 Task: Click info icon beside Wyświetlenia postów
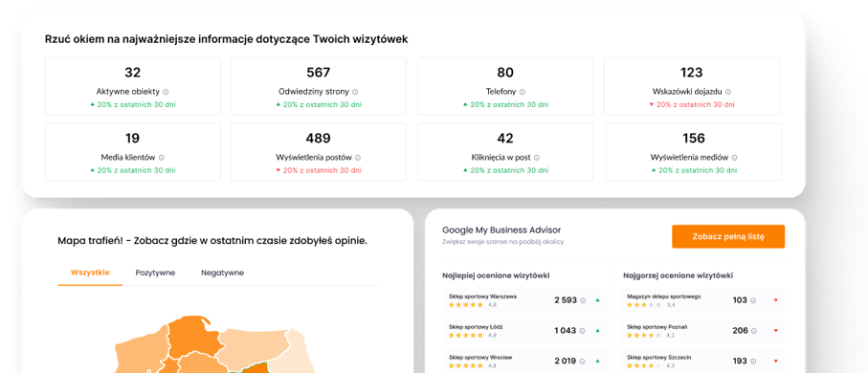pos(358,158)
